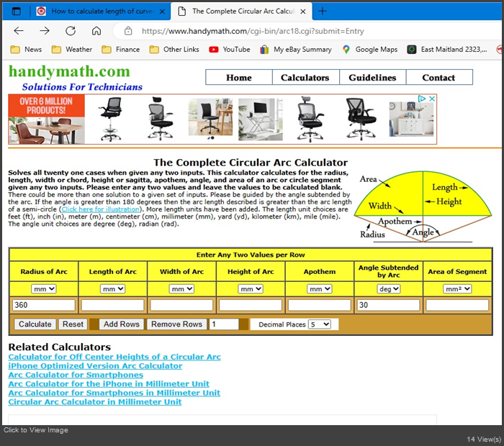Open Click here for illustration link

coord(101,209)
